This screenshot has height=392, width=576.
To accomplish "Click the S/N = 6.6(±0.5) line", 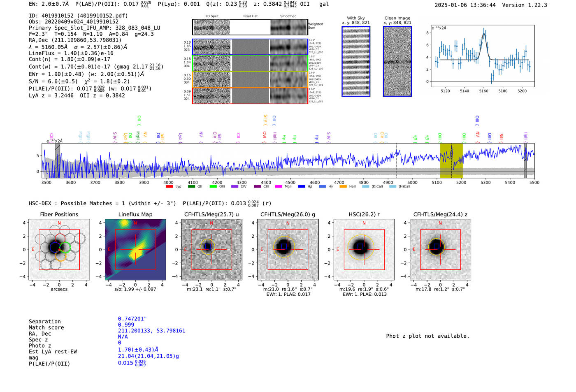I will (79, 81).
